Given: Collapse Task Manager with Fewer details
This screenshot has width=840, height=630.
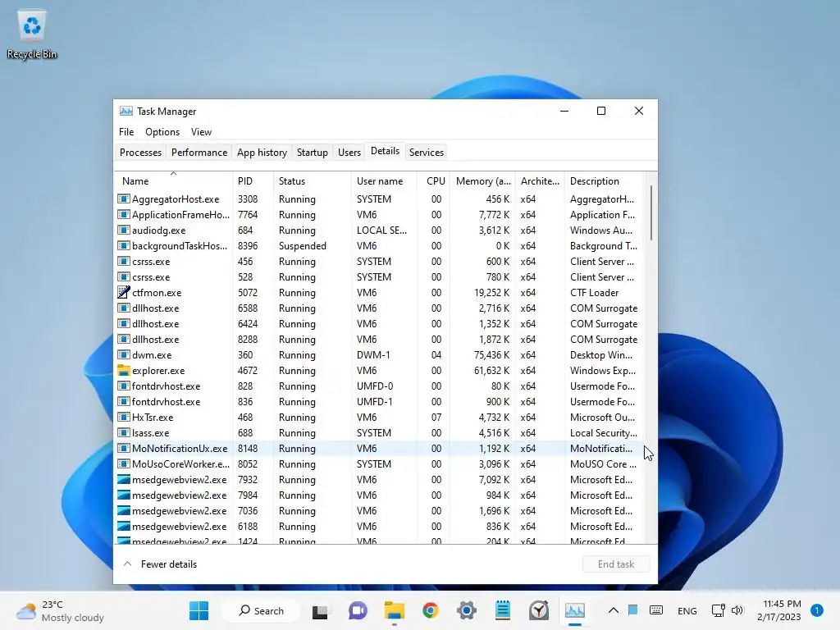Looking at the screenshot, I should (x=160, y=564).
